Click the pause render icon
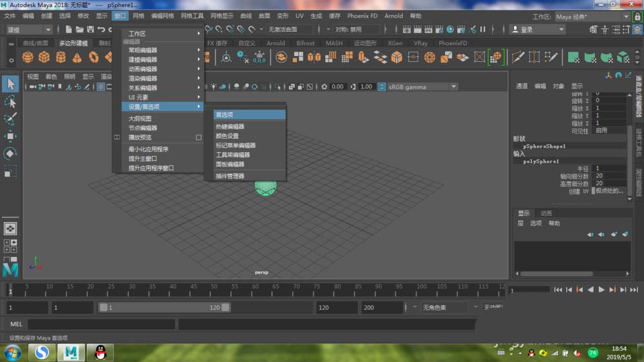Viewport: 644px width, 362px height. coord(483,29)
